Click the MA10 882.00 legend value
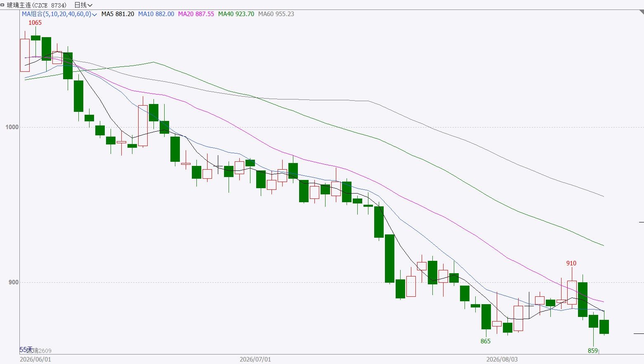Image resolution: width=644 pixels, height=364 pixels. tap(156, 14)
